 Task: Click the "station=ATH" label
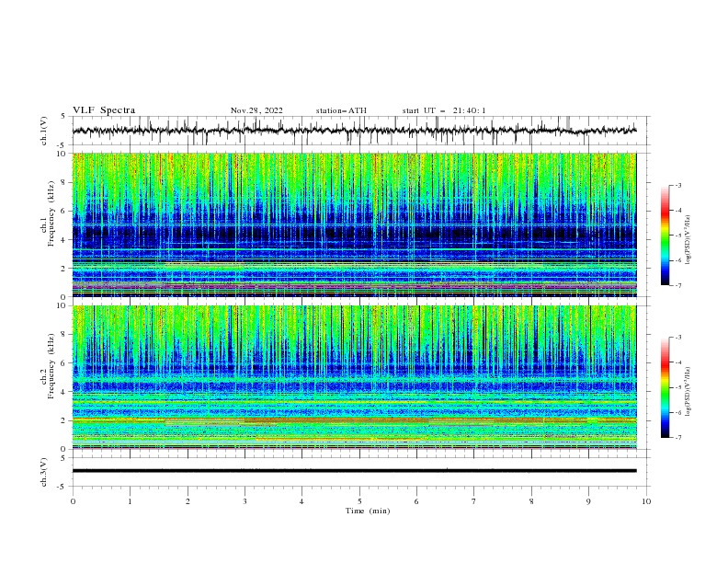(341, 110)
